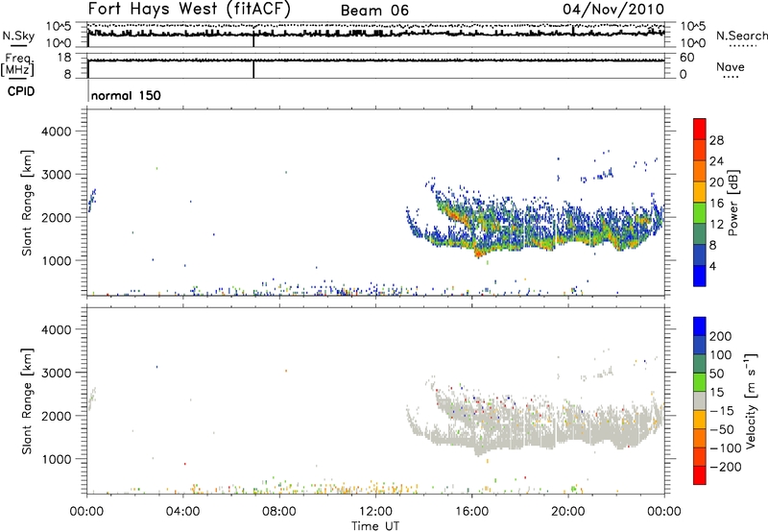
Task: Click the noise trace in N.Sky panel
Action: point(375,34)
